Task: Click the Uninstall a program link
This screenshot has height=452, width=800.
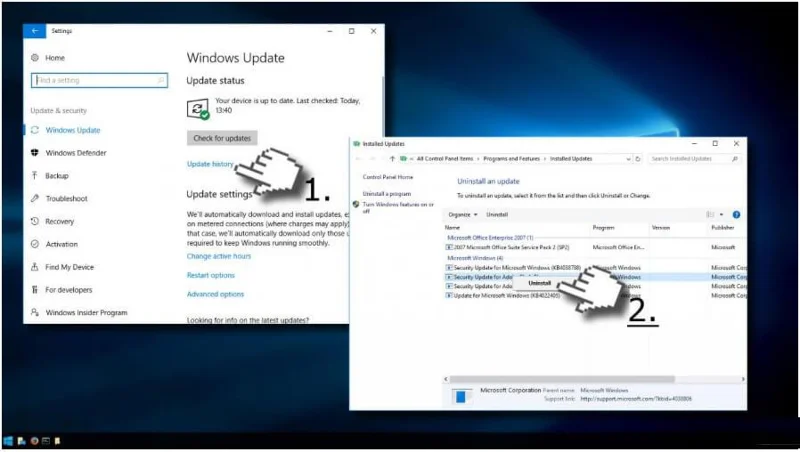Action: pos(387,194)
